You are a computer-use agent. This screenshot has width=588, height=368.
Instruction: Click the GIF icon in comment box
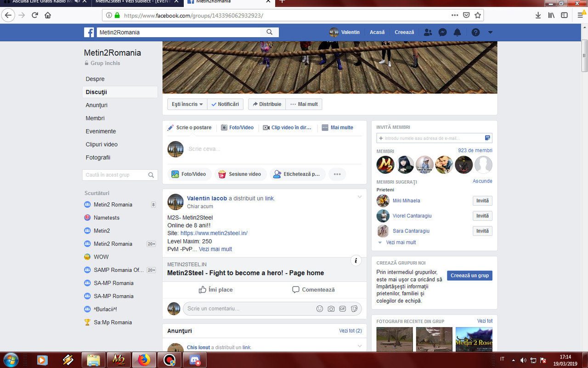point(343,309)
